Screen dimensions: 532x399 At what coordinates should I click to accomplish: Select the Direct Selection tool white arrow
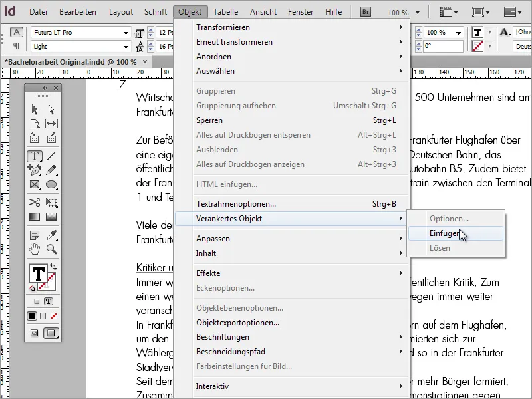(51, 110)
